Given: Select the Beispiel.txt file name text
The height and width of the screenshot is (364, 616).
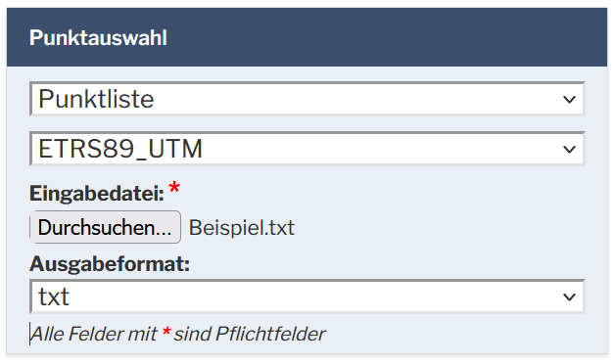Looking at the screenshot, I should coord(242,228).
